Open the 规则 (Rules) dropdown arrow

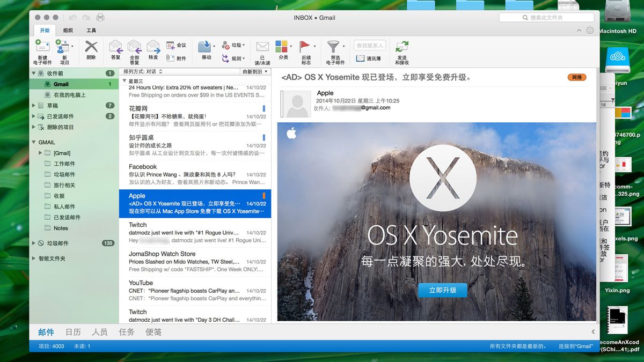point(244,58)
